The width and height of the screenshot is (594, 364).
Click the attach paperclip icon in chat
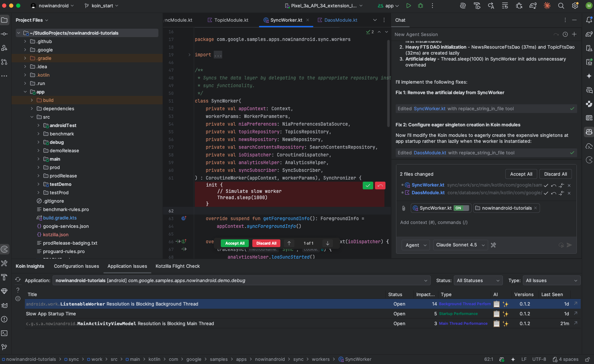click(x=404, y=208)
